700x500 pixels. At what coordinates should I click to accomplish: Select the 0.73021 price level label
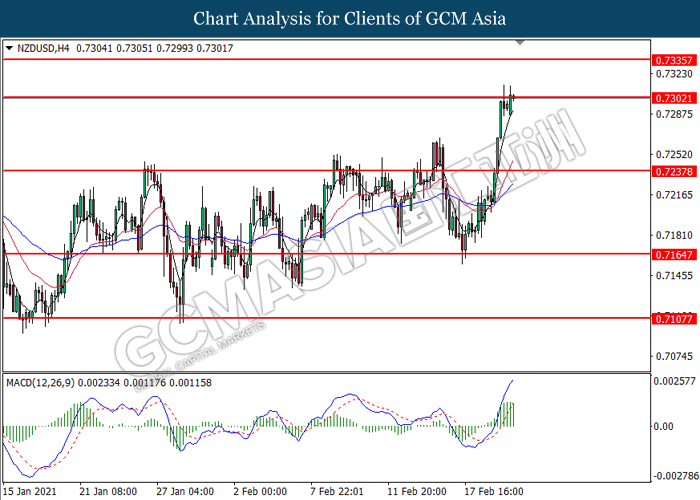[x=674, y=98]
